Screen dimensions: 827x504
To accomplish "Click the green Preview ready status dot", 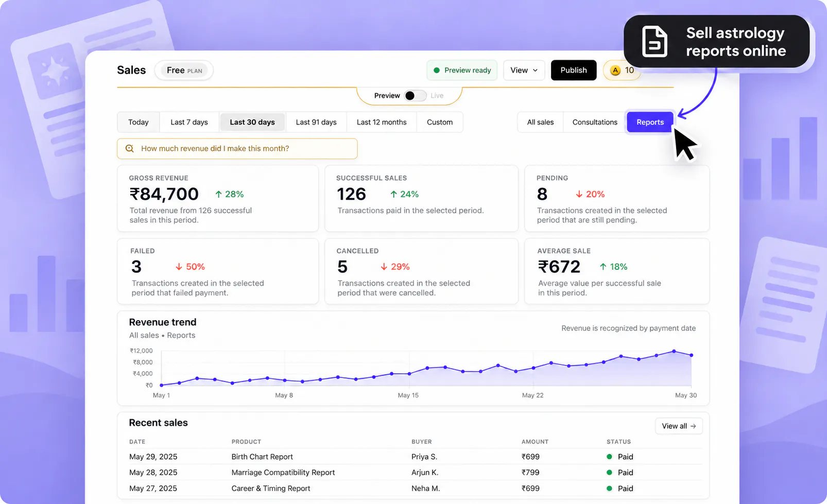I will [437, 71].
